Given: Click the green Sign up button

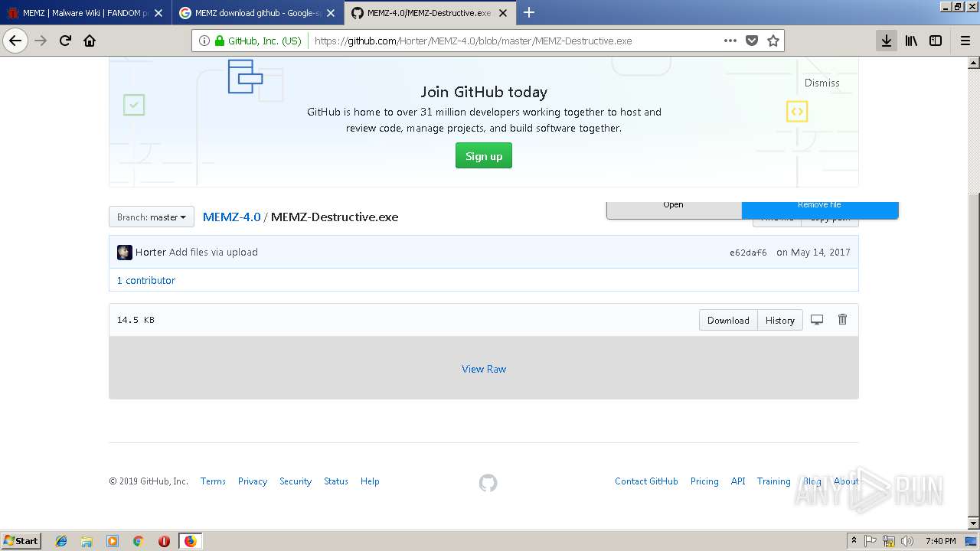Looking at the screenshot, I should coord(484,156).
